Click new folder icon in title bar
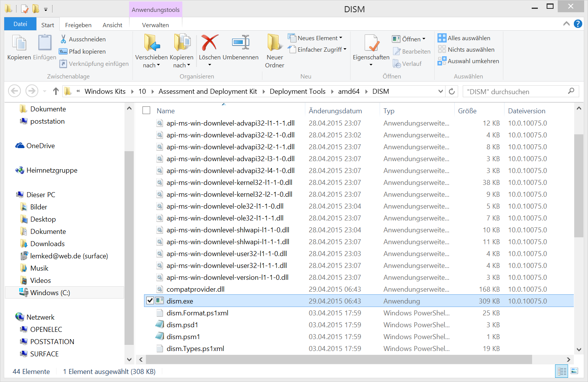Screen dimensions: 588x382 click(x=36, y=8)
